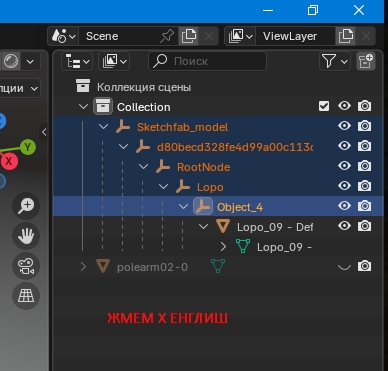Viewport: 388px width, 371px height.
Task: Add a new view layer
Action: [x=346, y=36]
